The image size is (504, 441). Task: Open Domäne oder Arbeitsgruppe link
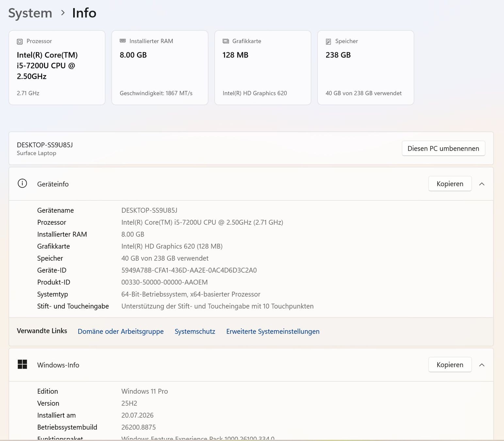pos(121,331)
